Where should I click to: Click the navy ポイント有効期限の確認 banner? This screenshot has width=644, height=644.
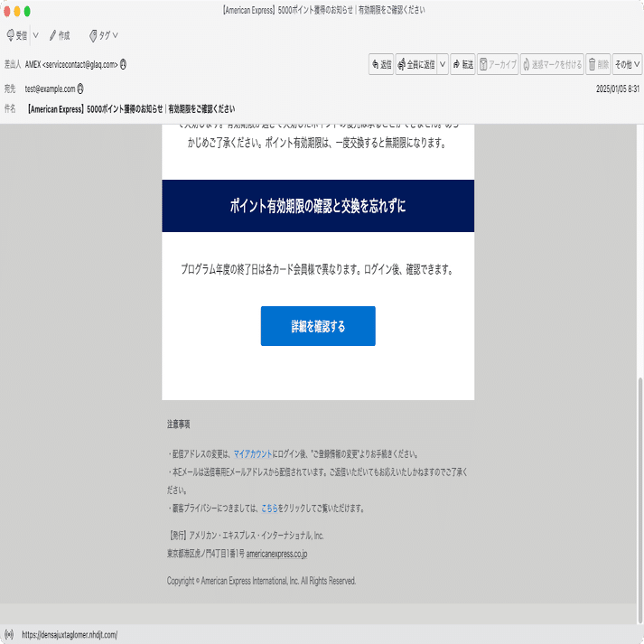[318, 206]
